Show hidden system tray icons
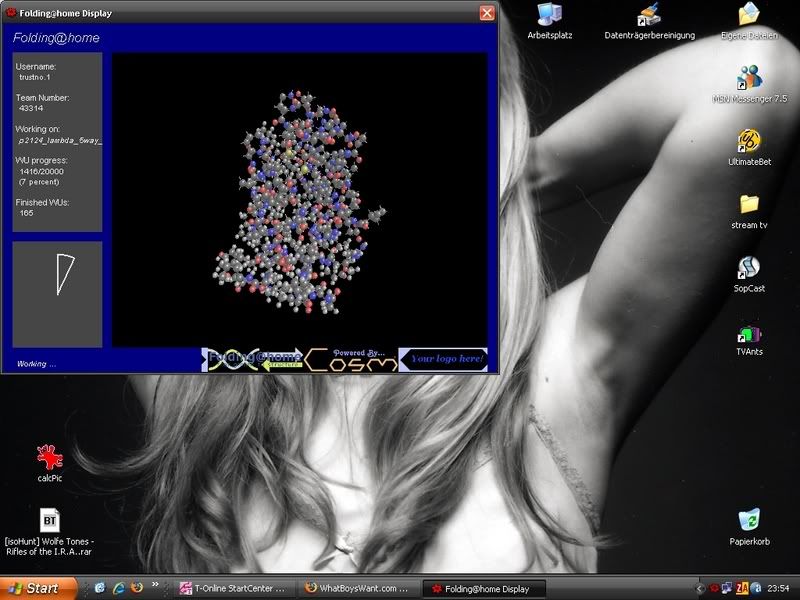The height and width of the screenshot is (600, 800). (x=700, y=588)
